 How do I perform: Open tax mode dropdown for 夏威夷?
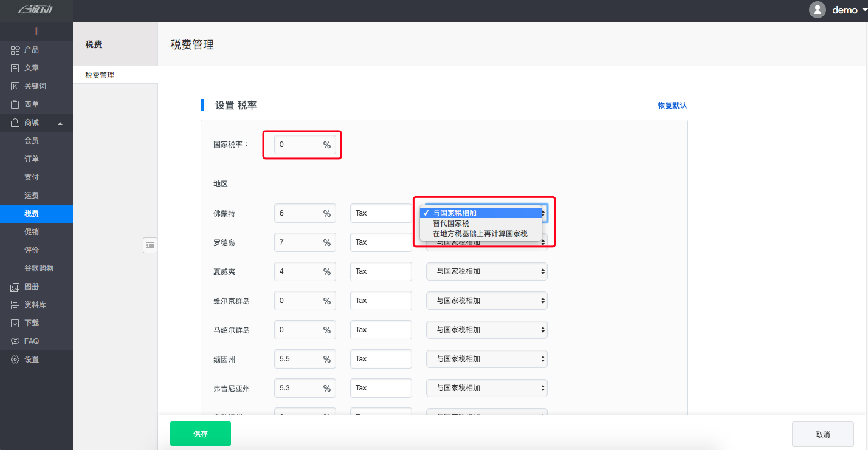tap(486, 271)
